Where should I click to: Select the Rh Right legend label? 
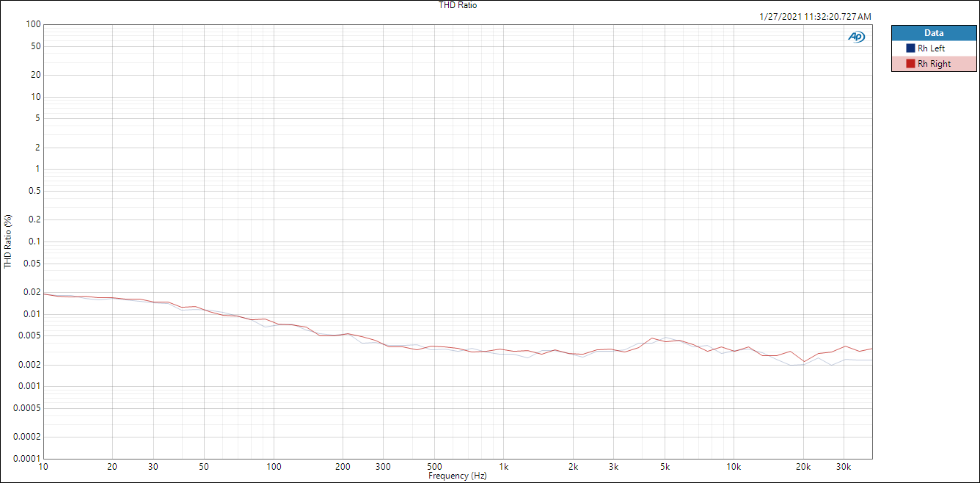point(934,64)
